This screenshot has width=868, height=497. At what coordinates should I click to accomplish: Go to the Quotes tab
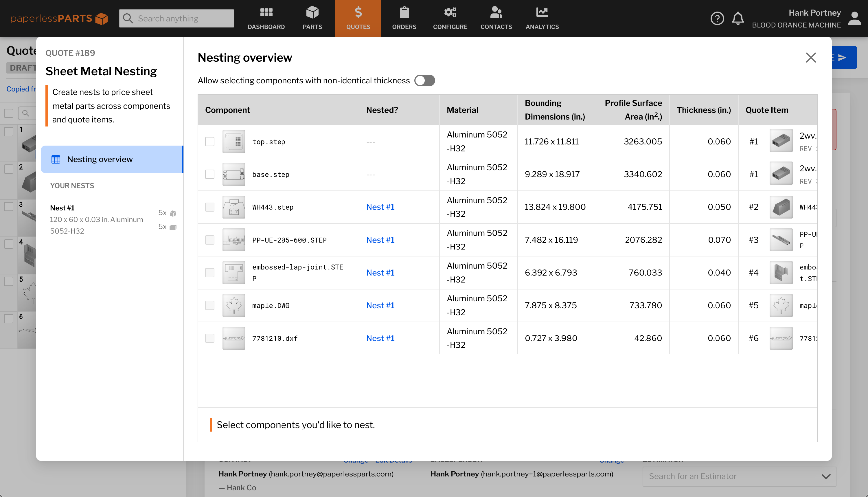[x=358, y=19]
